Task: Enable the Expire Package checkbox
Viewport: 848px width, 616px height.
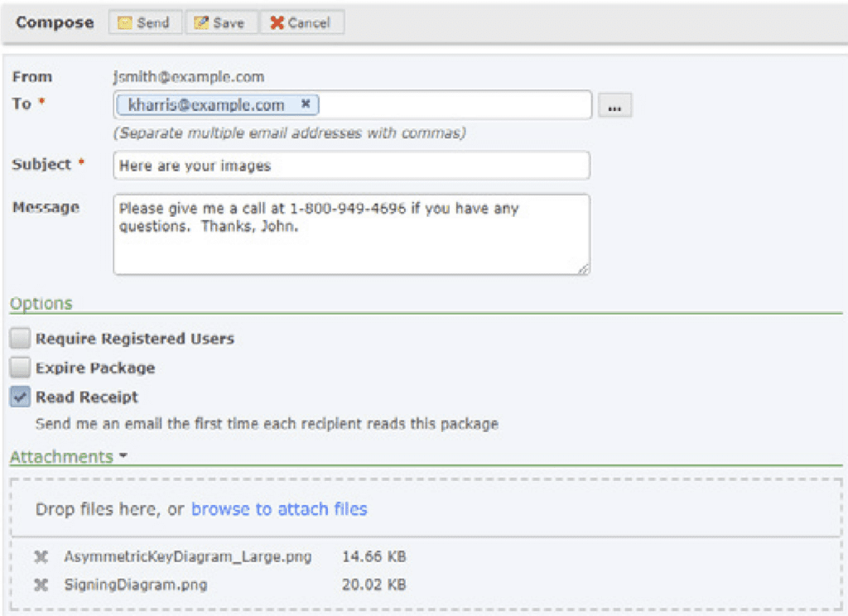Action: click(x=20, y=368)
